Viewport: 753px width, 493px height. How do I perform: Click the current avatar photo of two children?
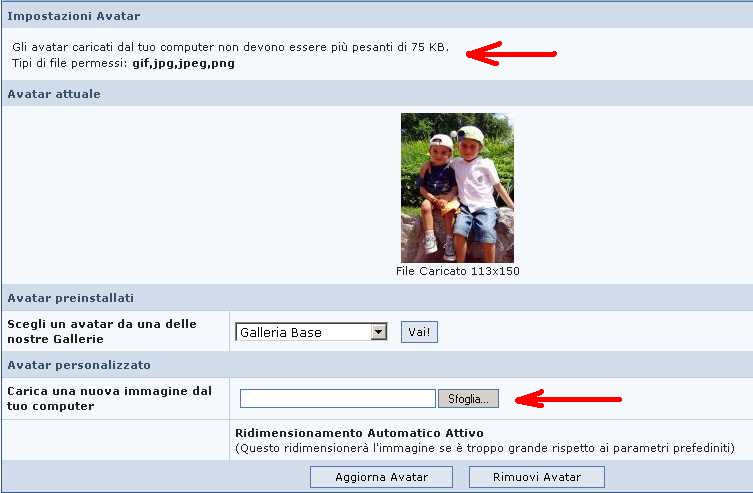pos(457,187)
